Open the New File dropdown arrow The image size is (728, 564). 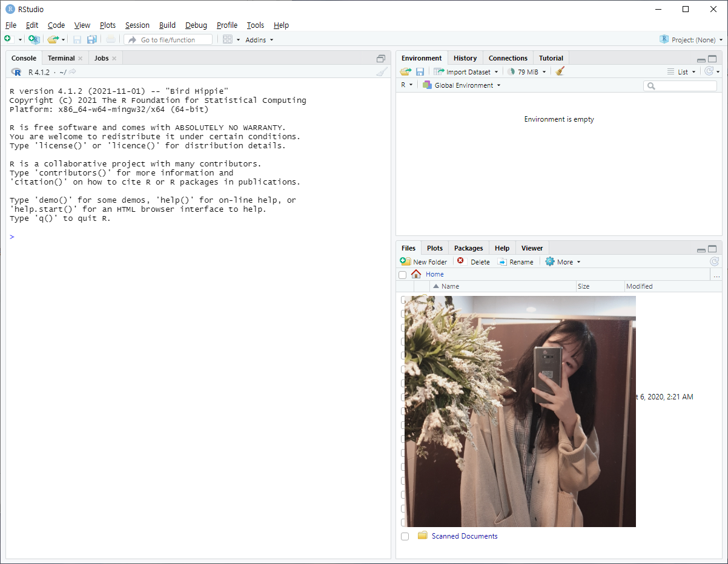coord(19,40)
